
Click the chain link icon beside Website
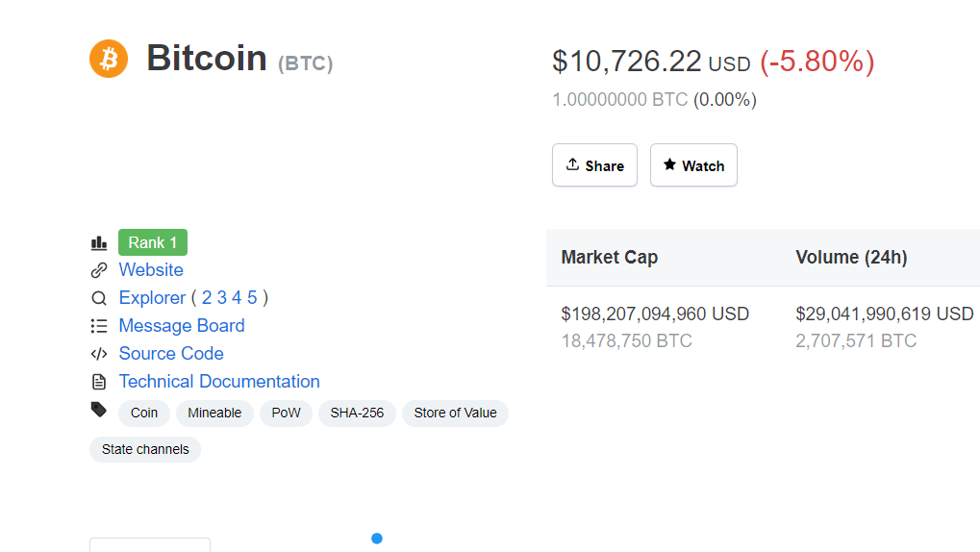[x=99, y=270]
